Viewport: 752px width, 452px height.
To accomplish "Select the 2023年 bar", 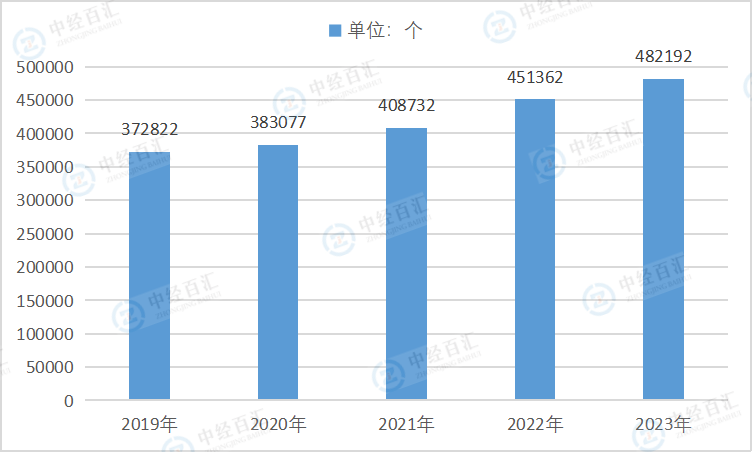I will point(663,239).
